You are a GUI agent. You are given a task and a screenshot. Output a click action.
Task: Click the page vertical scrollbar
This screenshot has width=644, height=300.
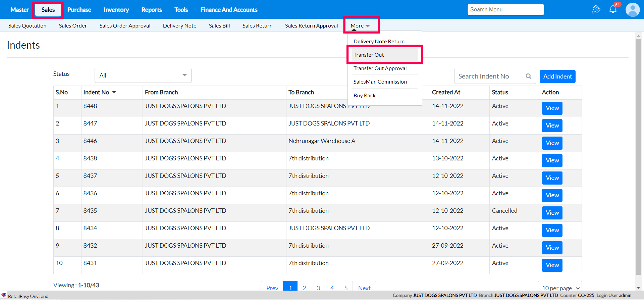pyautogui.click(x=638, y=158)
